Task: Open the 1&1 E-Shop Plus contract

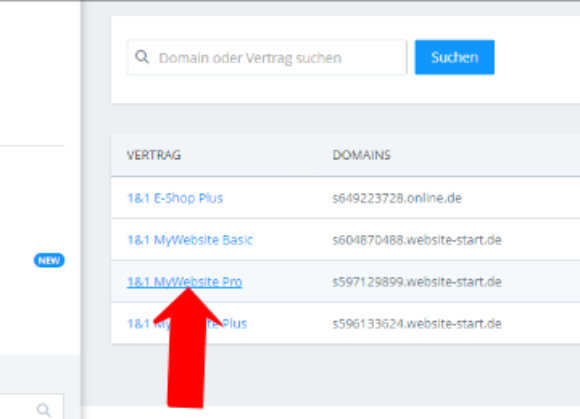Action: tap(175, 198)
